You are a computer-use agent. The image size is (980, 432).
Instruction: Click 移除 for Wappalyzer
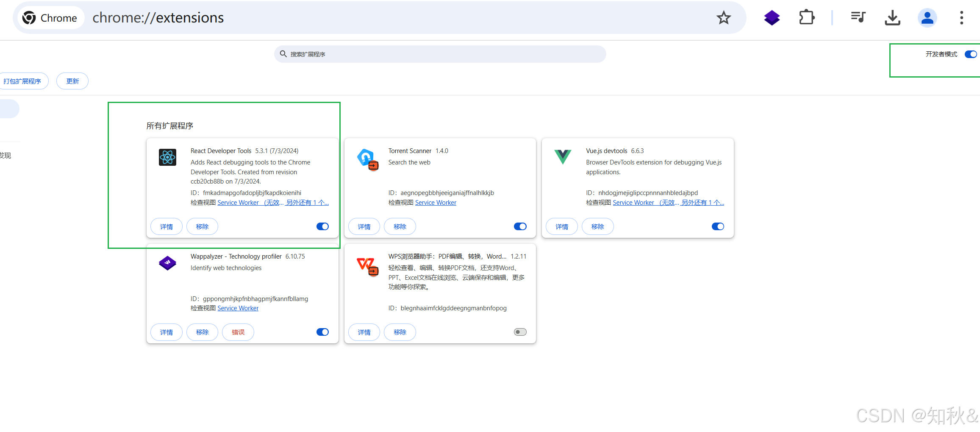[202, 332]
